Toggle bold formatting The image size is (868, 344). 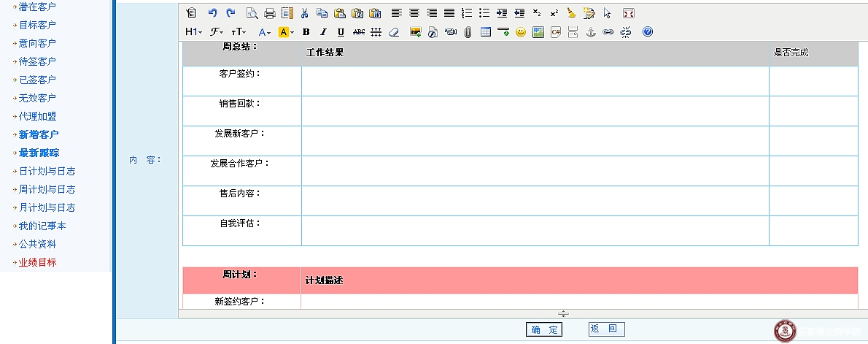(306, 32)
